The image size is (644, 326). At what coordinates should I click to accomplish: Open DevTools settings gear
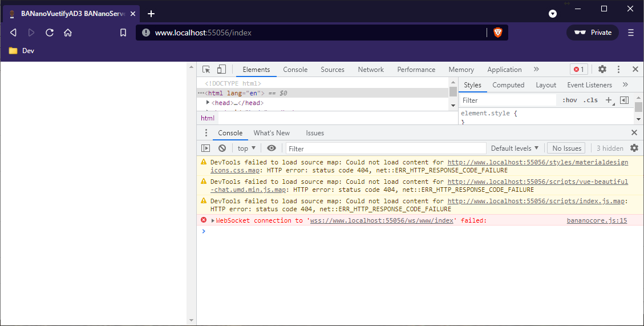click(x=602, y=69)
